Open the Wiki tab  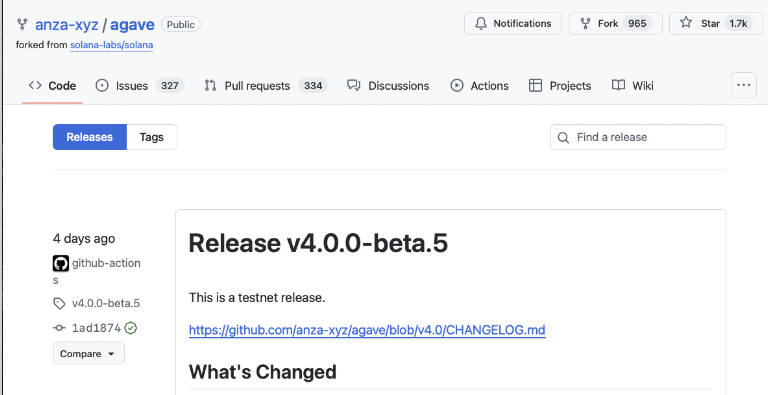[x=633, y=86]
